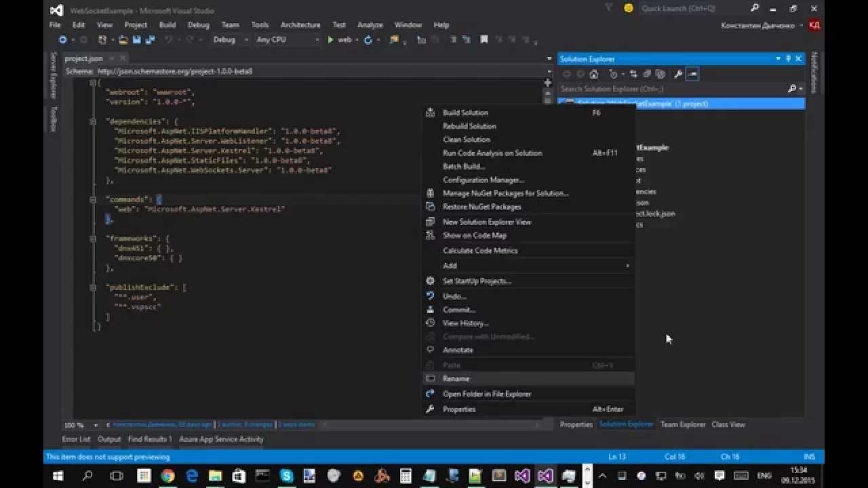Image resolution: width=868 pixels, height=488 pixels.
Task: Click the Properties wrench icon in Solution Explorer
Action: tap(677, 74)
